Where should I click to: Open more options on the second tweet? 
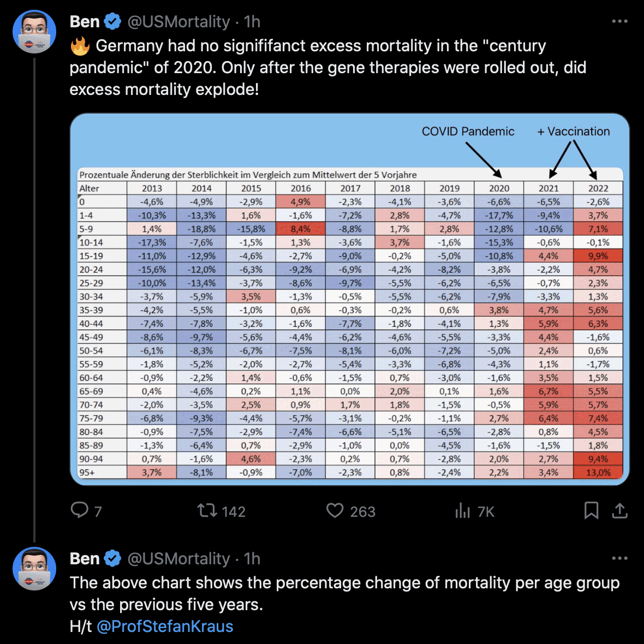coord(619,558)
